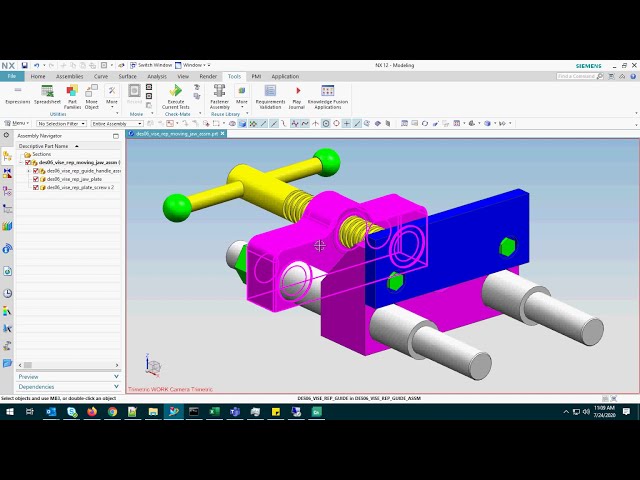Open the Menu dropdown
Image resolution: width=640 pixels, height=480 pixels.
coord(16,123)
